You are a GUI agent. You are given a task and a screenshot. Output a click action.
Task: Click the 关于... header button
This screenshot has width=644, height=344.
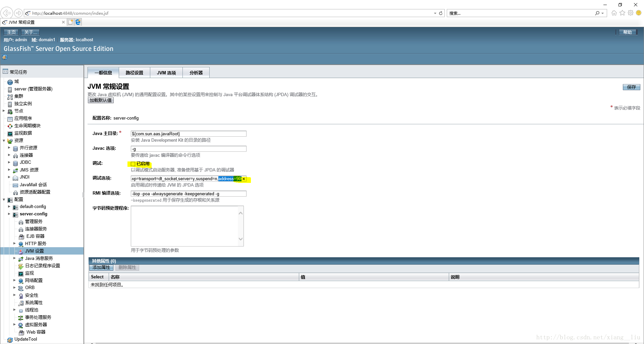coord(31,32)
